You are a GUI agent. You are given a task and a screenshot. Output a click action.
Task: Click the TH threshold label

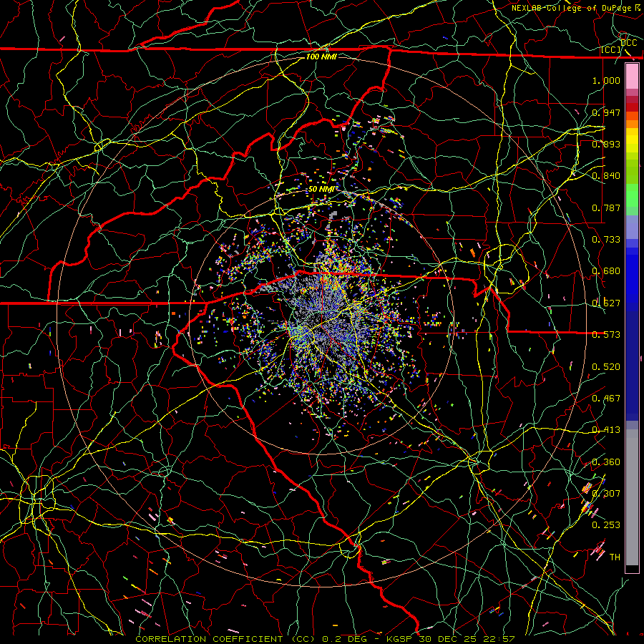[615, 557]
